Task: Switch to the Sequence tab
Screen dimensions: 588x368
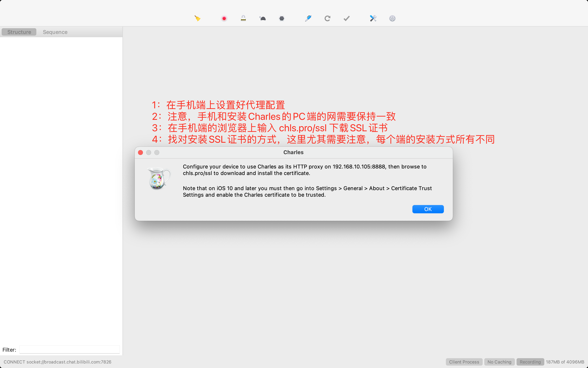Action: point(55,32)
